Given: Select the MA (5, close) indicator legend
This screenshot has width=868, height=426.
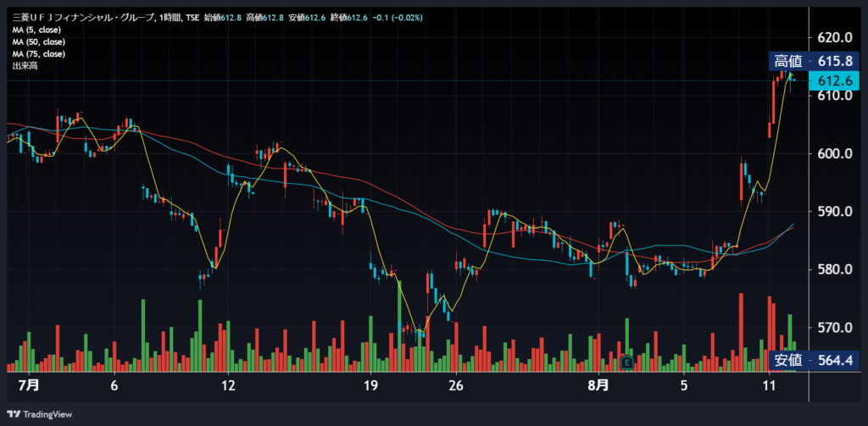Looking at the screenshot, I should pos(36,30).
